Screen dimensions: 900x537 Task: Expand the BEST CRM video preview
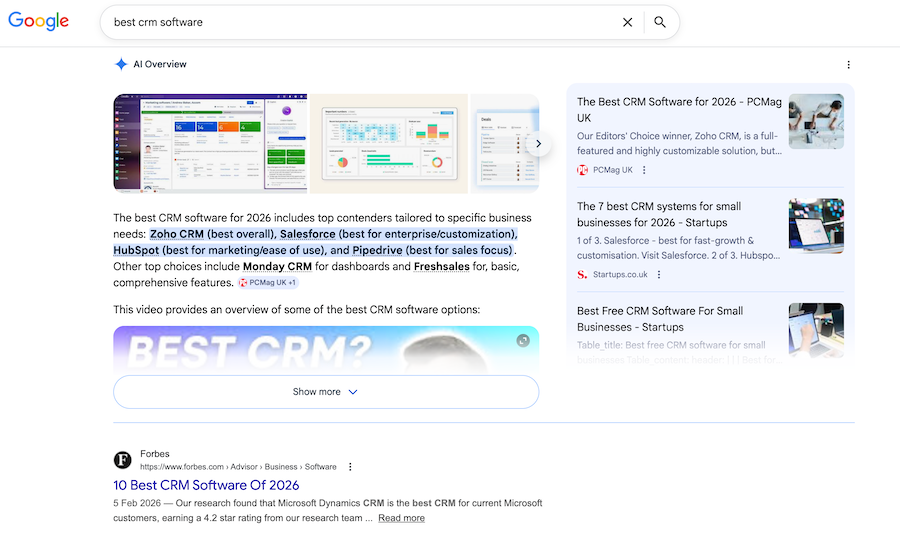(523, 341)
